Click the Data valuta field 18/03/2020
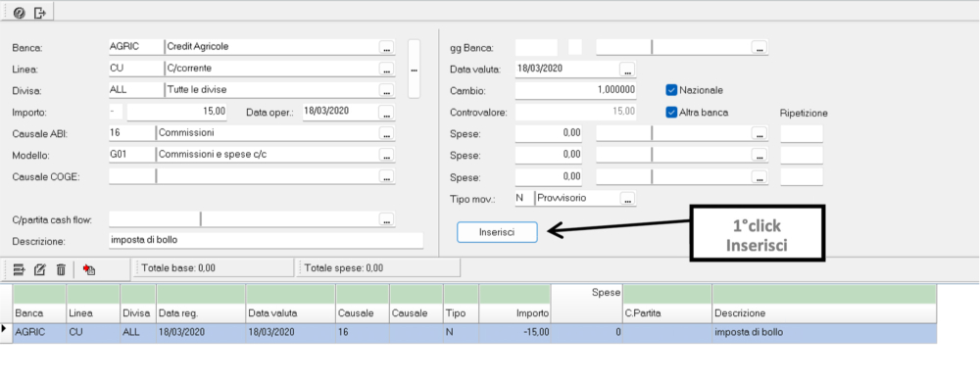Viewport: 980px width, 380px height. (566, 69)
